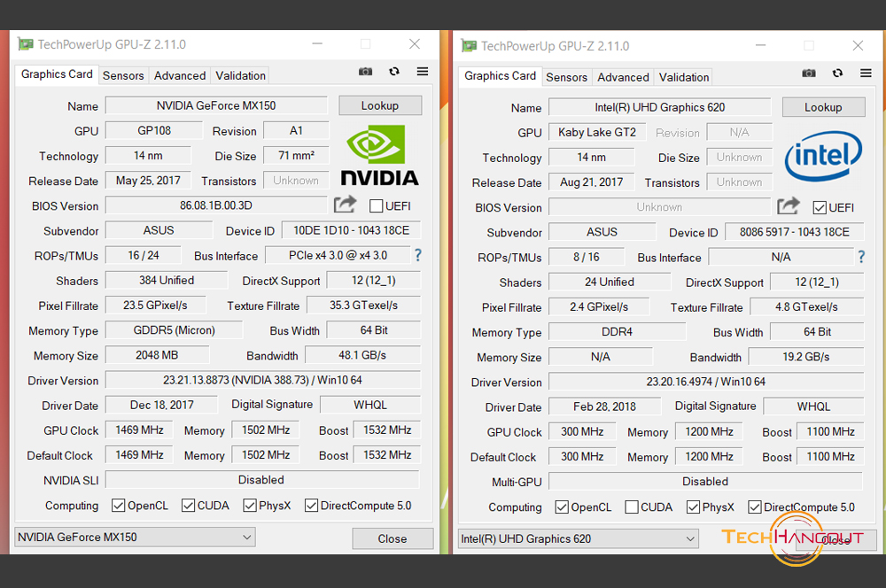Open hamburger menu in Intel GPU-Z window

[866, 73]
